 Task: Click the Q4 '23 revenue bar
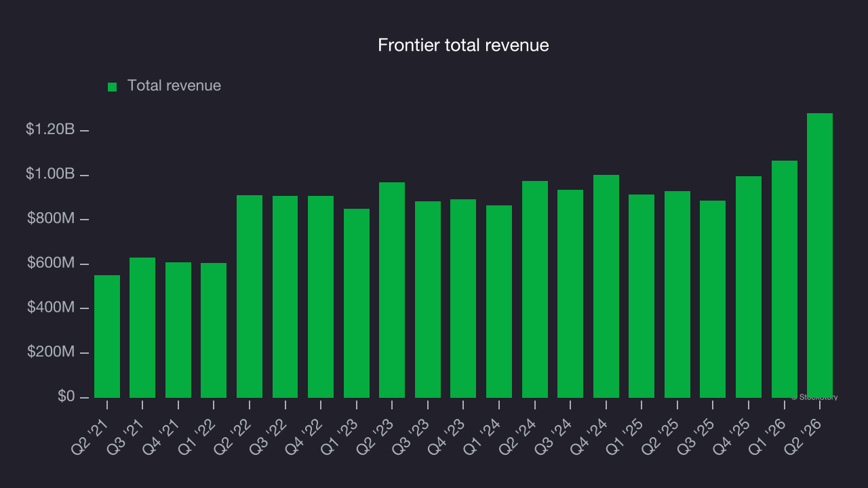(463, 298)
